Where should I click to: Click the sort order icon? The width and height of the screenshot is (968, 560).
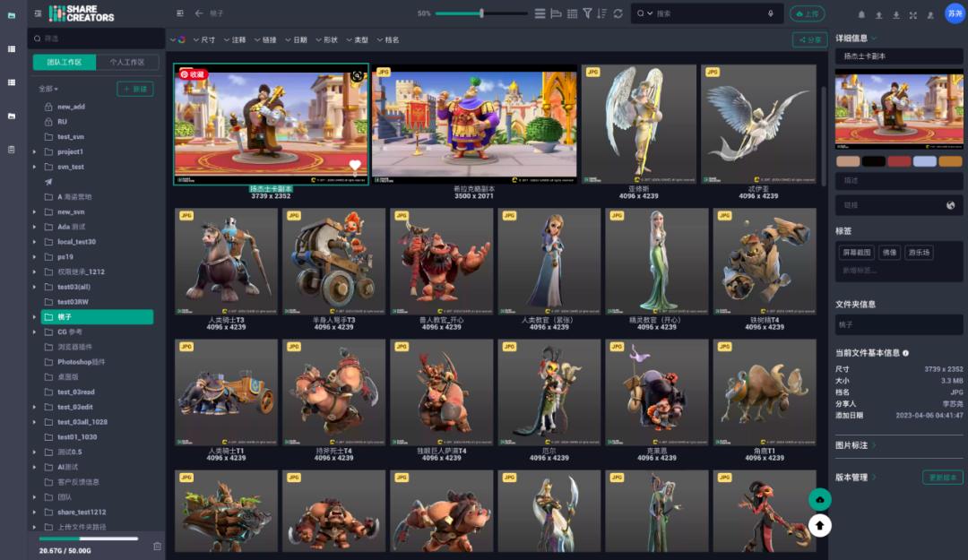point(602,13)
